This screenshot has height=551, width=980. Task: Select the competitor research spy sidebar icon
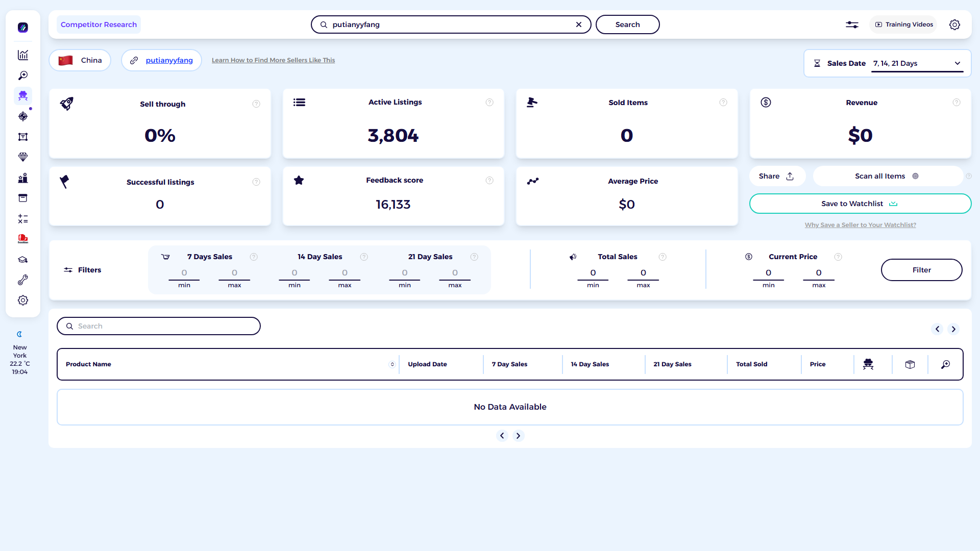coord(23,96)
